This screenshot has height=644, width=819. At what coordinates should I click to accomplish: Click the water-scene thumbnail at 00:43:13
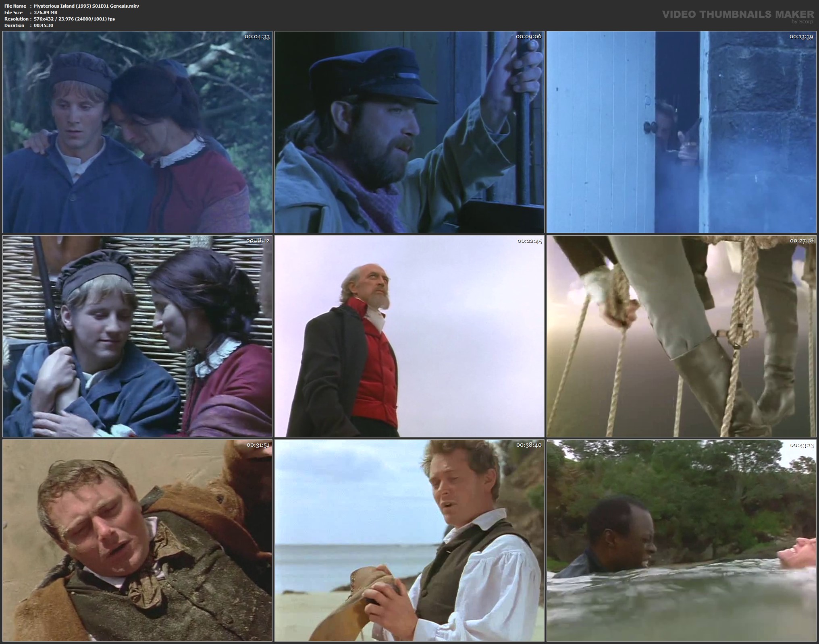click(x=681, y=540)
